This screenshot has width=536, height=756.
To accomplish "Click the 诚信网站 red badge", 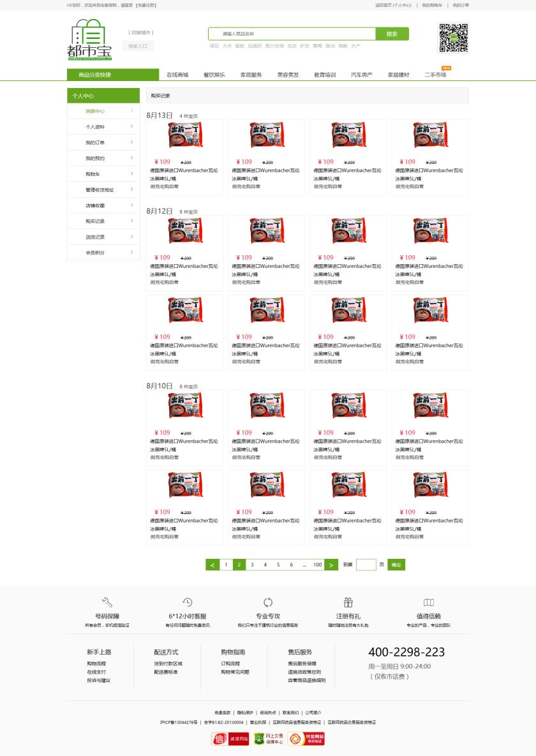I will [230, 738].
